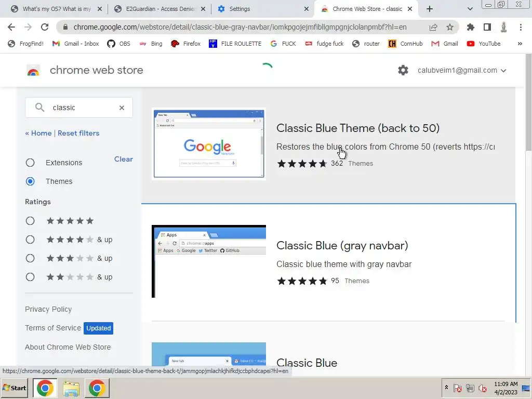Open the FILE ROULETTE bookmark
532x399 pixels.
coord(235,44)
